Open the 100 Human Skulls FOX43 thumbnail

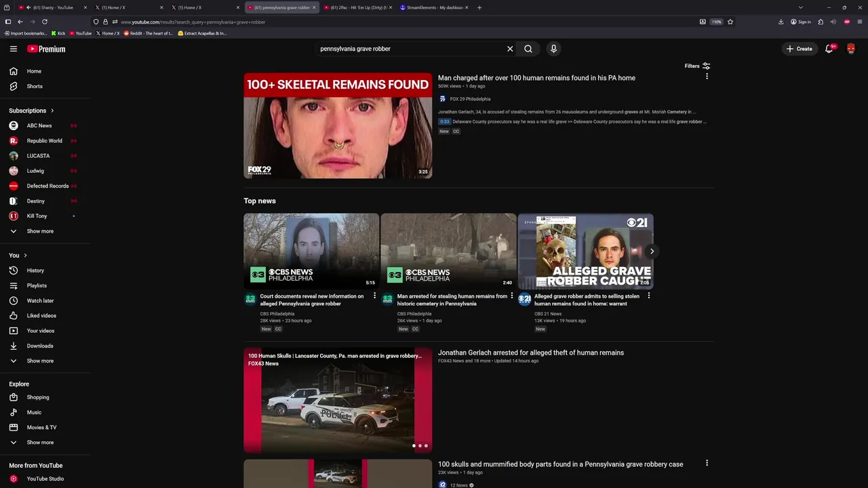click(338, 400)
